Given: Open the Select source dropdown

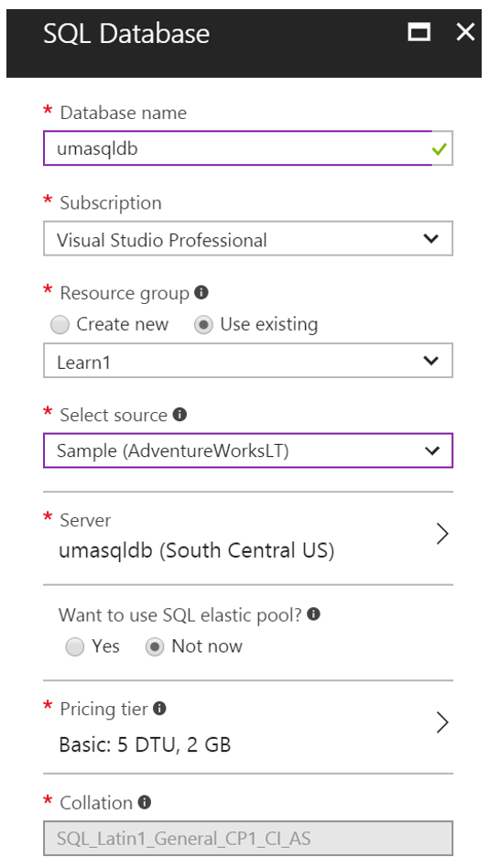Looking at the screenshot, I should click(x=248, y=450).
